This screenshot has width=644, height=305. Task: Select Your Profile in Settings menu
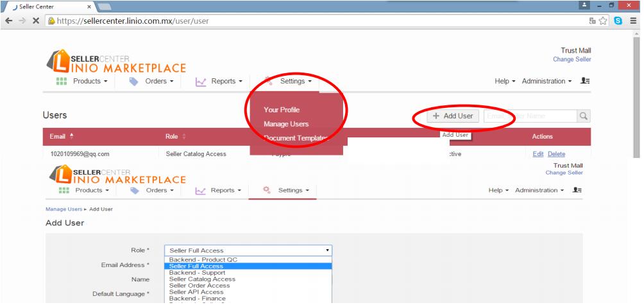(x=282, y=110)
